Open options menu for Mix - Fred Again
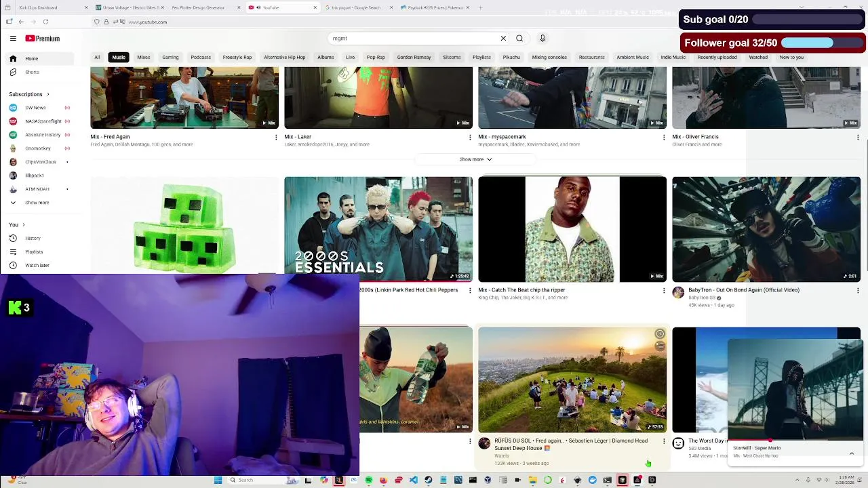The height and width of the screenshot is (488, 868). click(x=276, y=138)
